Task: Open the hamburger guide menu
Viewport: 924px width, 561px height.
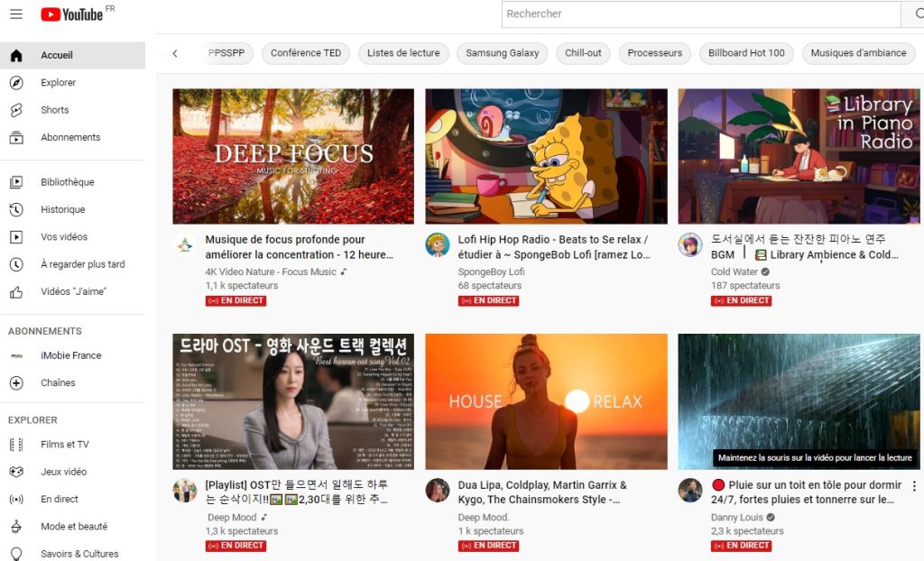Action: tap(16, 14)
